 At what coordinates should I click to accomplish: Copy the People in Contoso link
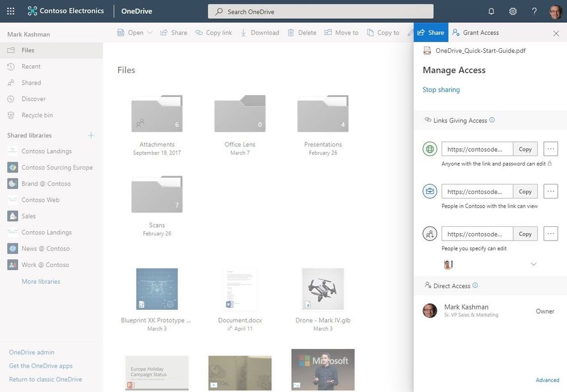point(526,192)
